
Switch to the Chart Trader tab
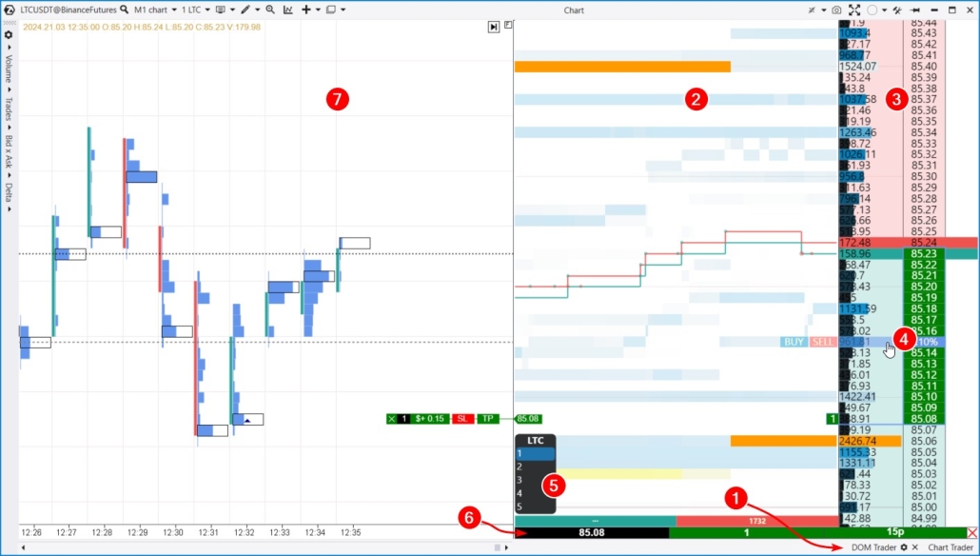[951, 547]
